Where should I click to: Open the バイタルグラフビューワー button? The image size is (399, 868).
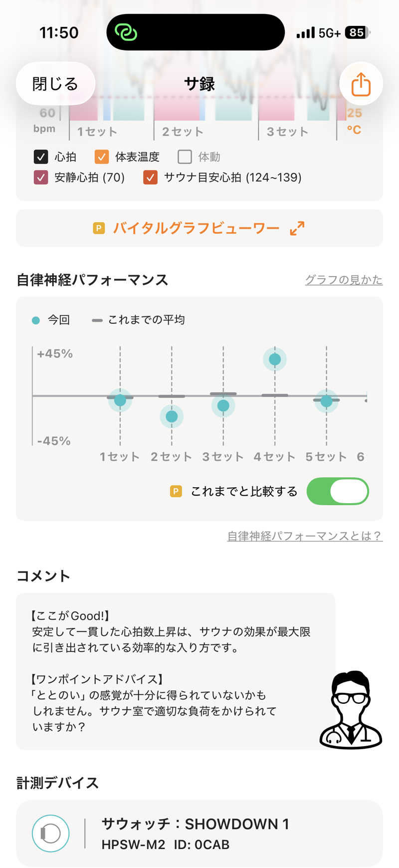click(199, 229)
